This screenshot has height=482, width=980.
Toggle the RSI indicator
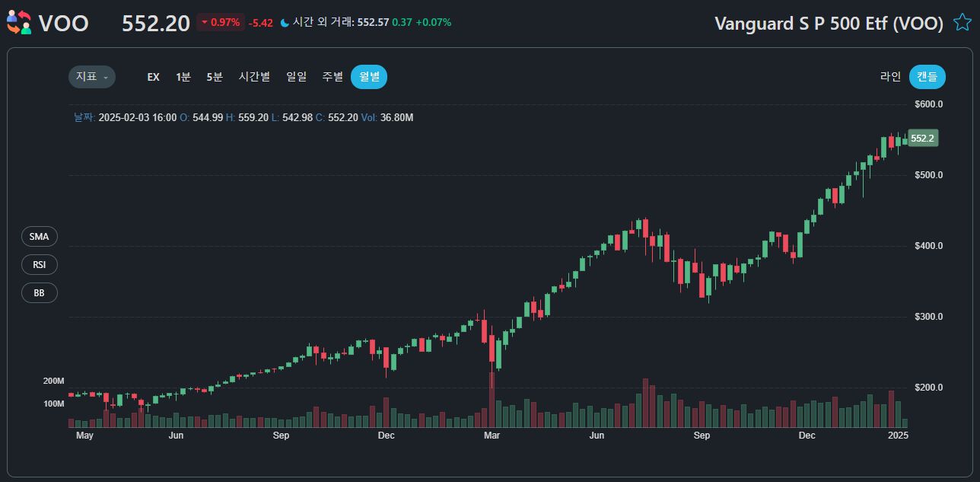39,264
